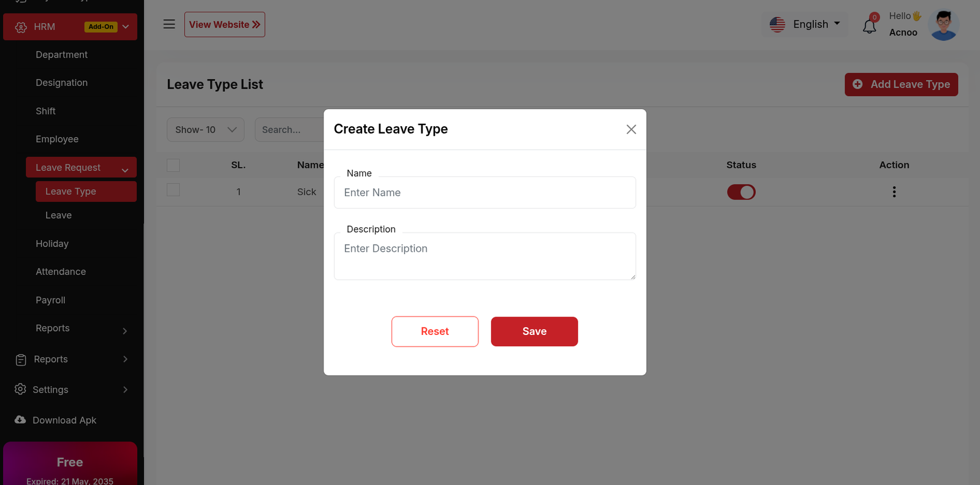Go to Attendance in sidebar
The width and height of the screenshot is (980, 485).
click(x=61, y=272)
